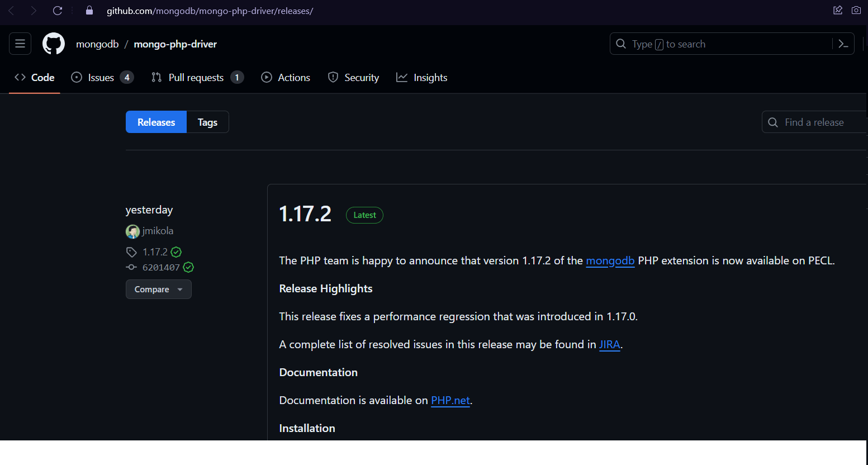The width and height of the screenshot is (868, 465).
Task: Focus the Find a release field
Action: 814,122
